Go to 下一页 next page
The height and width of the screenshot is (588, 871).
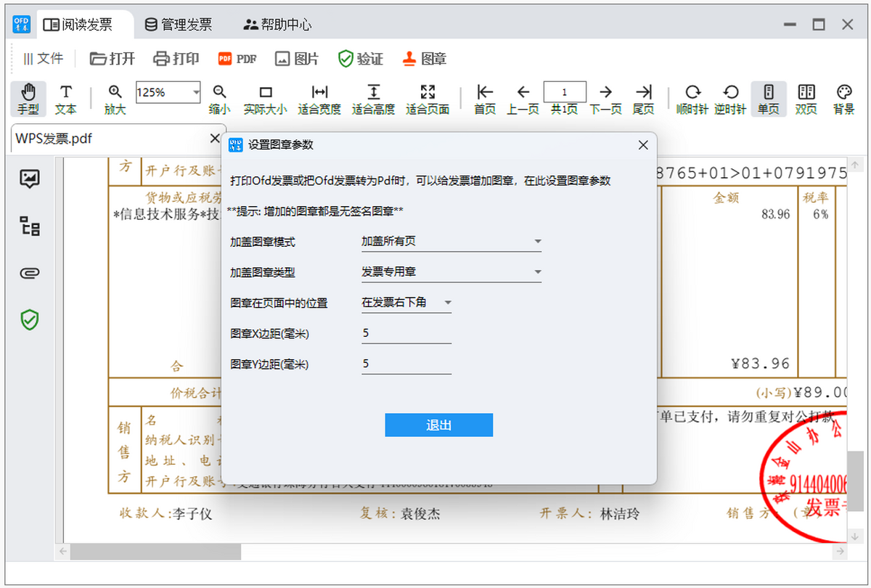pyautogui.click(x=605, y=99)
